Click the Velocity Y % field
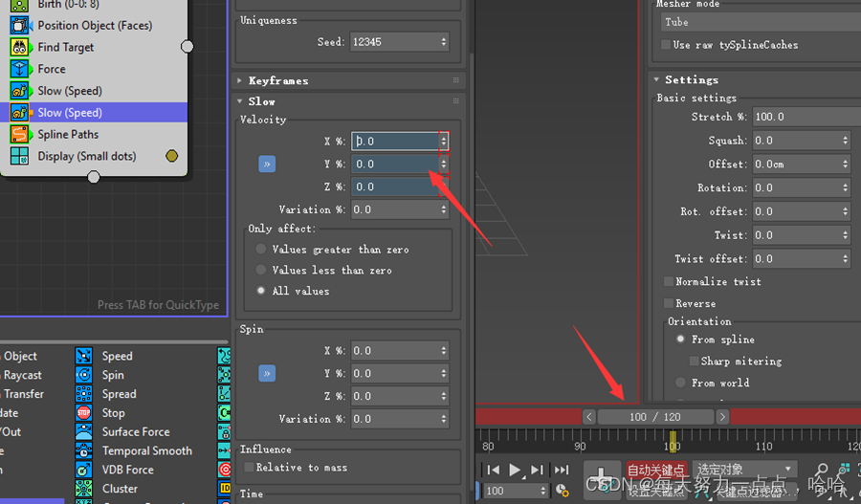Viewport: 861px width, 504px height. 395,164
